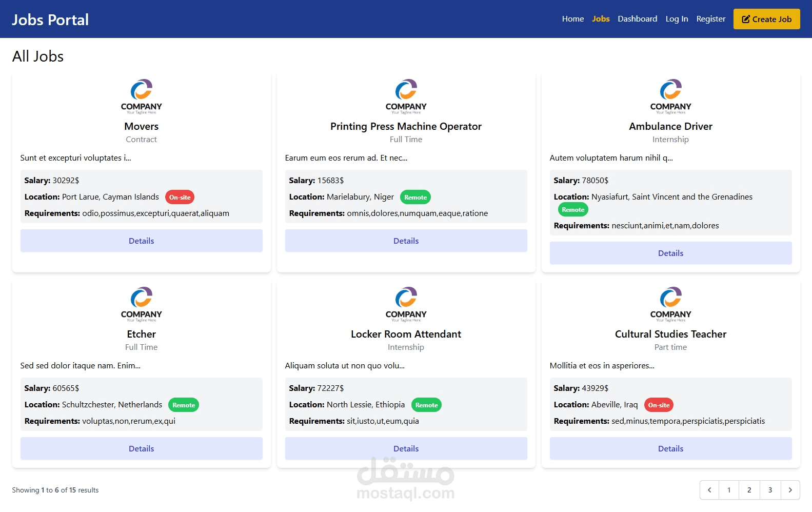Select the Dashboard menu item
Viewport: 812px width, 512px height.
(637, 19)
